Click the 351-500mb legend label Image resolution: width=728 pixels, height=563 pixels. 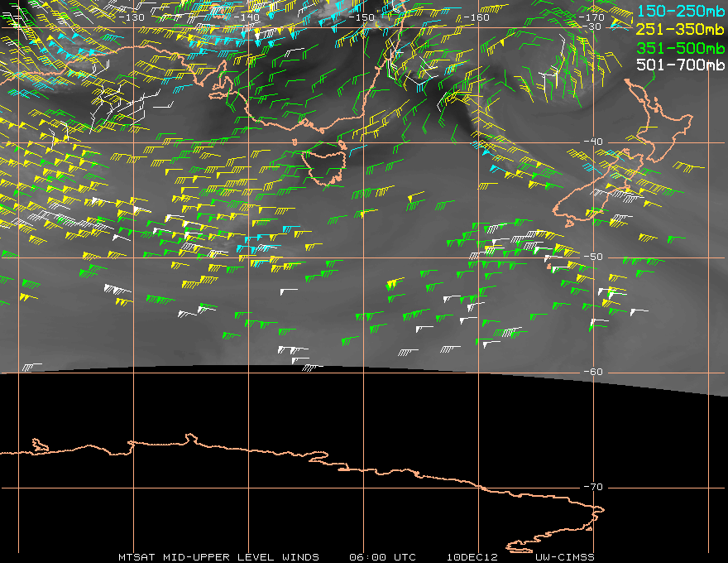[680, 47]
